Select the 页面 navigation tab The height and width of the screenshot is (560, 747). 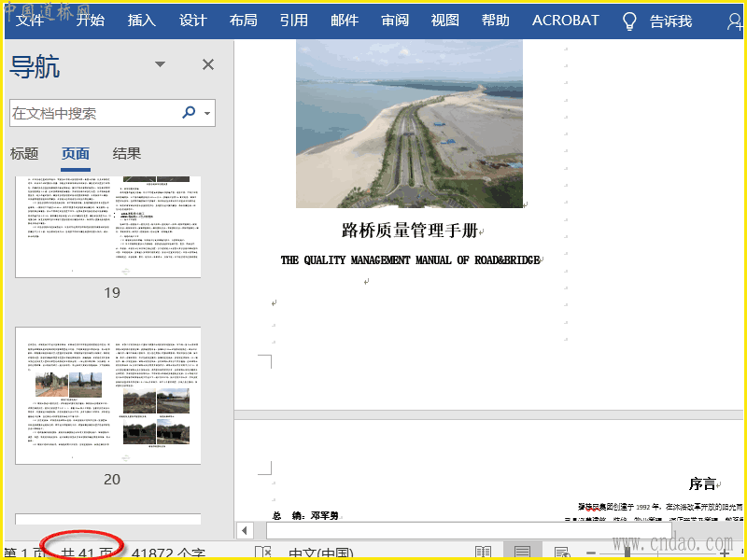click(76, 153)
